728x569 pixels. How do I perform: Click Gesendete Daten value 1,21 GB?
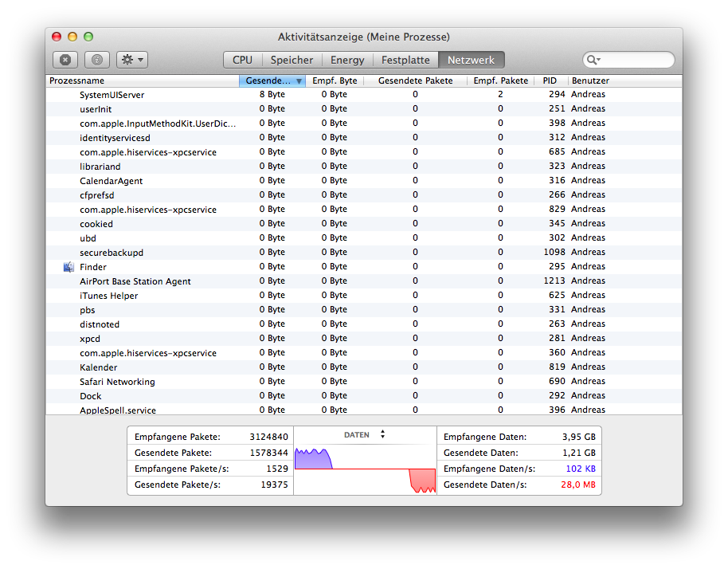(x=578, y=453)
